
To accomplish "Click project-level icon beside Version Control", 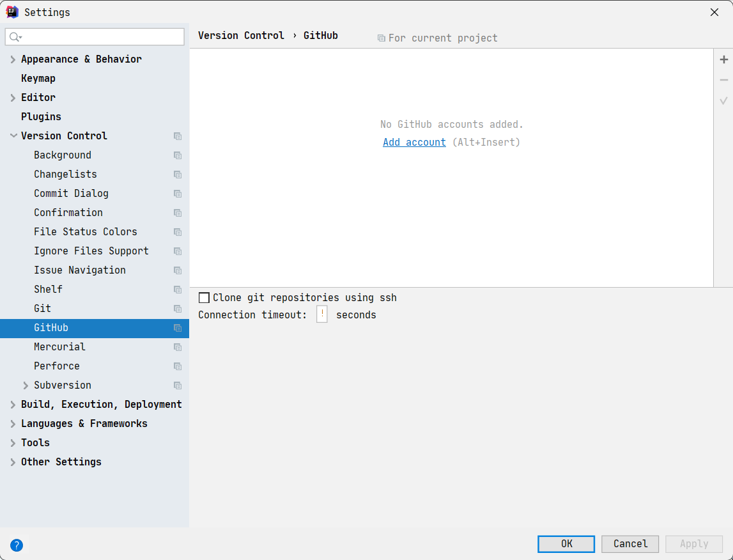I will tap(178, 136).
